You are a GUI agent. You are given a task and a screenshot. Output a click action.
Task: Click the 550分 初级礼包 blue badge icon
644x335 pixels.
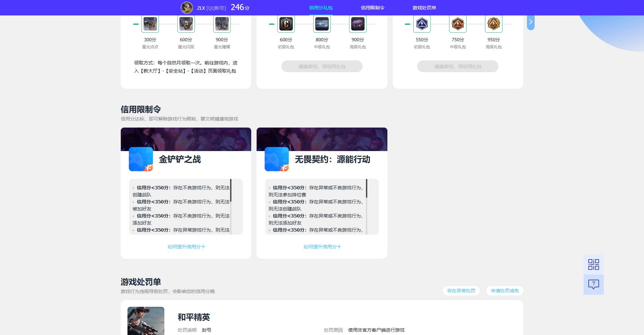[x=422, y=24]
